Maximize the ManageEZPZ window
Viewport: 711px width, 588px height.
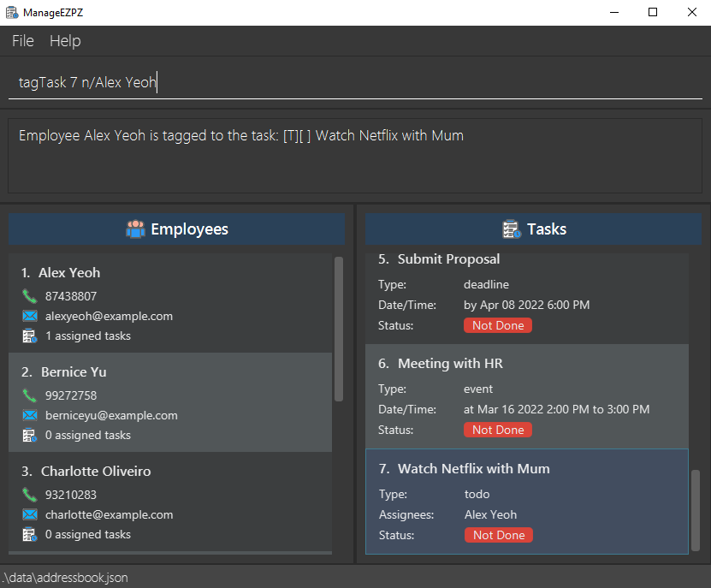pos(653,12)
